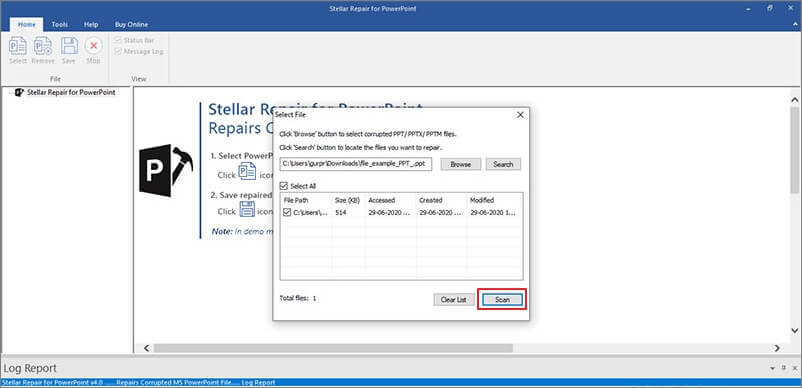
Task: Open the Log Report panel dropdown arrow
Action: 772,368
